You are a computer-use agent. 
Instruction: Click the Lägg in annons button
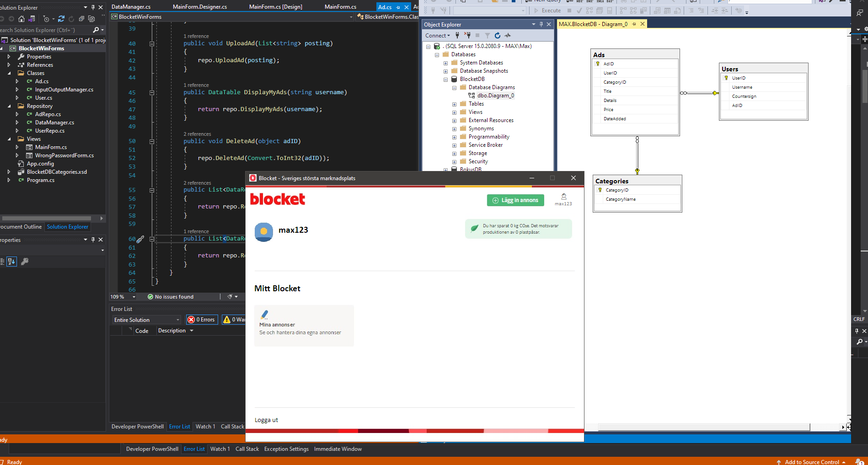pos(515,200)
